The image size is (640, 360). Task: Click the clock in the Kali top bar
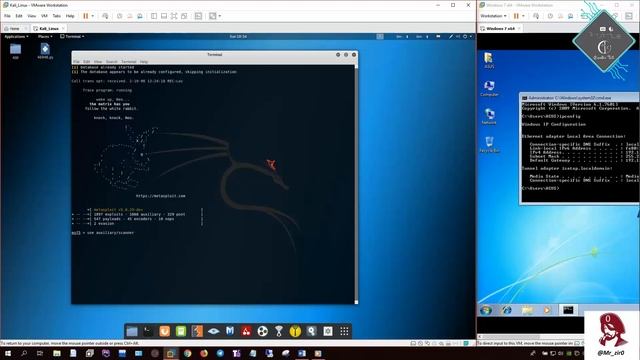click(238, 36)
